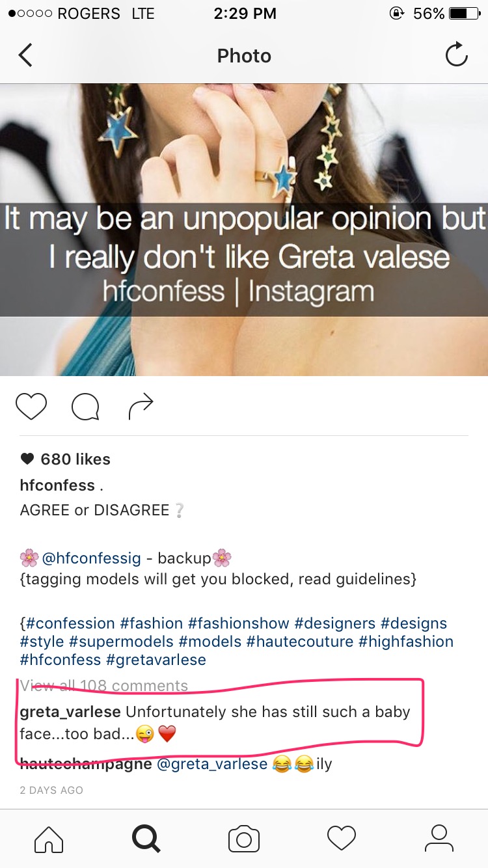This screenshot has height=868, width=488.
Task: Open greta_varlese commenter profile
Action: [x=70, y=712]
